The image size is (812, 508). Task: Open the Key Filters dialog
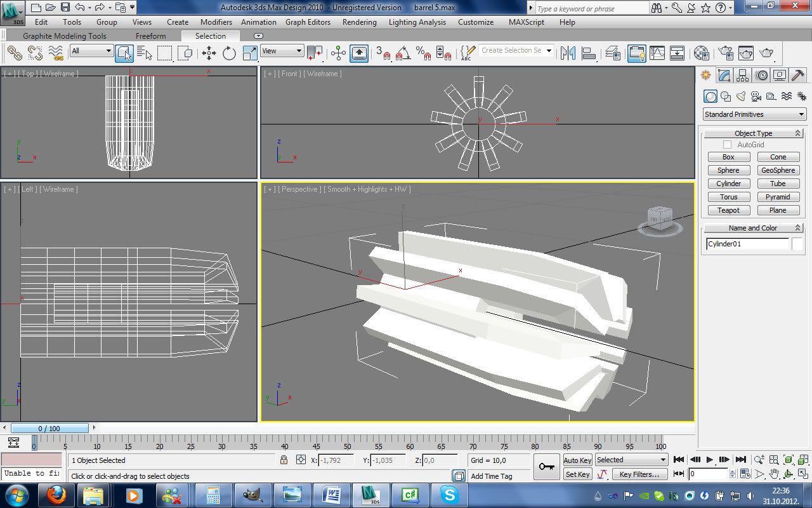pos(639,474)
